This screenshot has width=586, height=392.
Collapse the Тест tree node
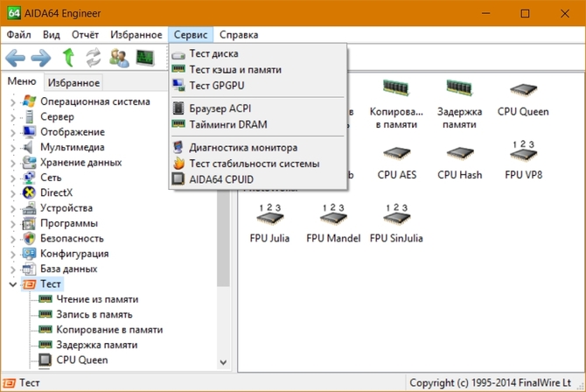(13, 284)
